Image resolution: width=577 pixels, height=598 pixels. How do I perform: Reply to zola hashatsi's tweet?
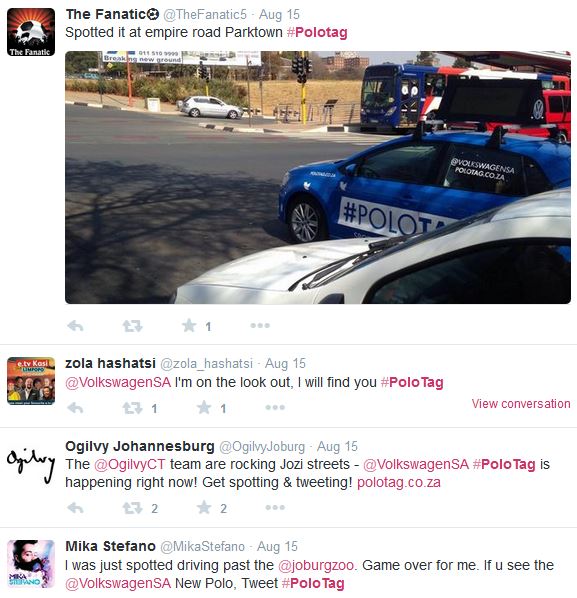pyautogui.click(x=75, y=408)
